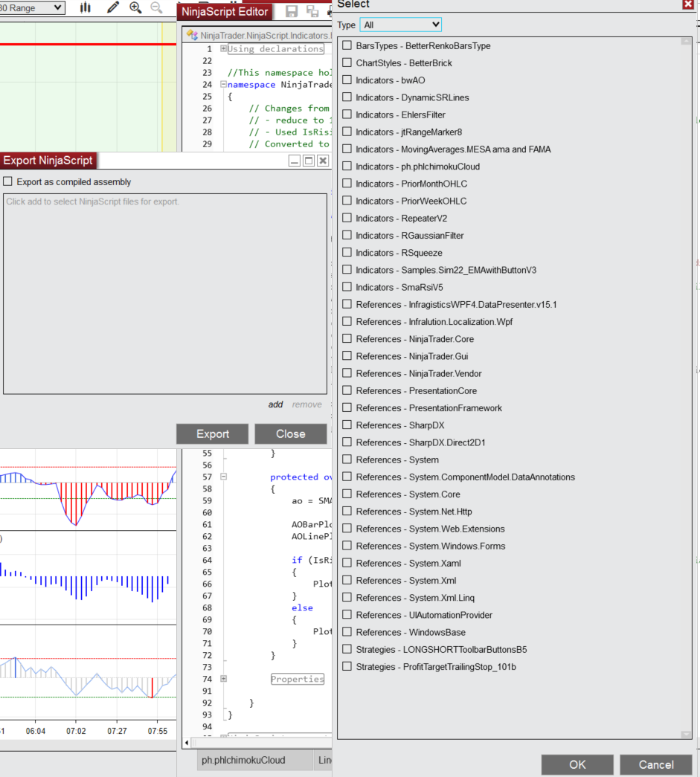Expand the Properties region at line 74
The image size is (700, 777).
[224, 679]
